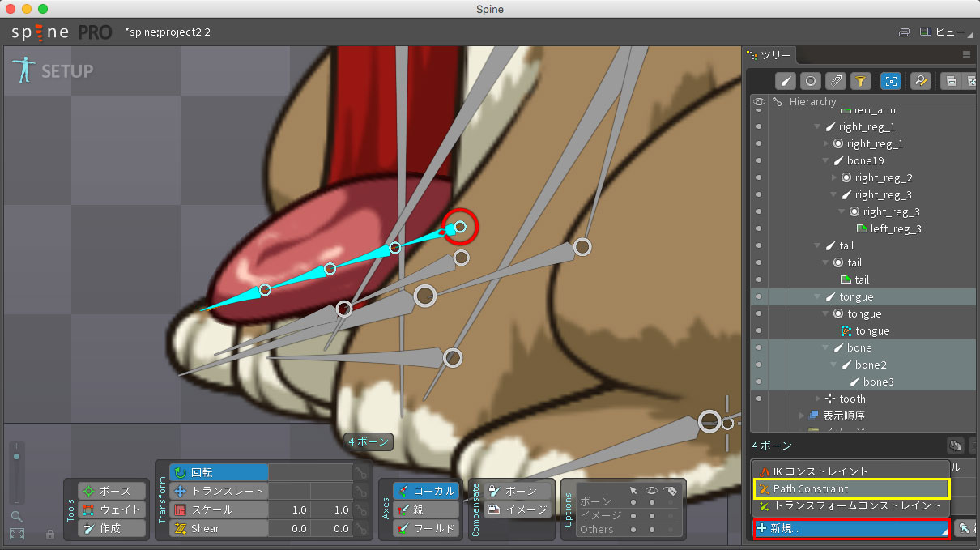Screen dimensions: 980x550
Task: Click the key icon next to スケール
Action: pyautogui.click(x=360, y=509)
